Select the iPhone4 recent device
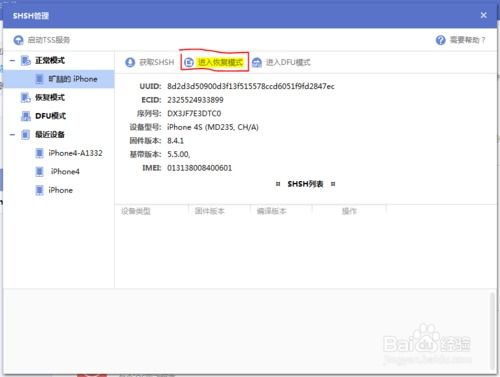This screenshot has width=500, height=377. pos(65,171)
